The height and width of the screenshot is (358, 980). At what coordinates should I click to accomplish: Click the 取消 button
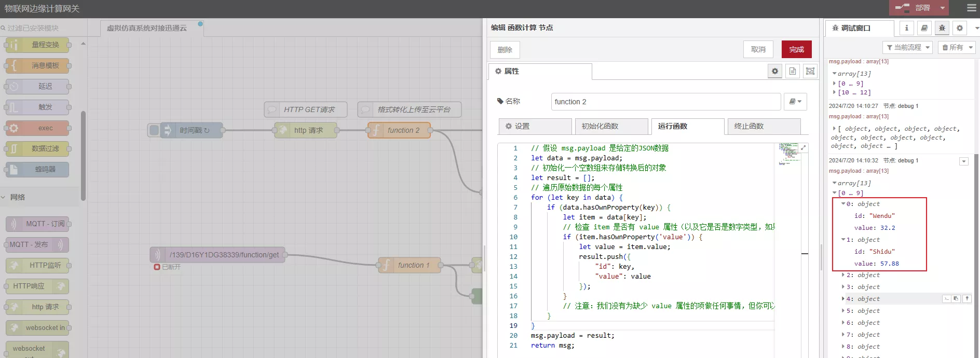point(758,49)
